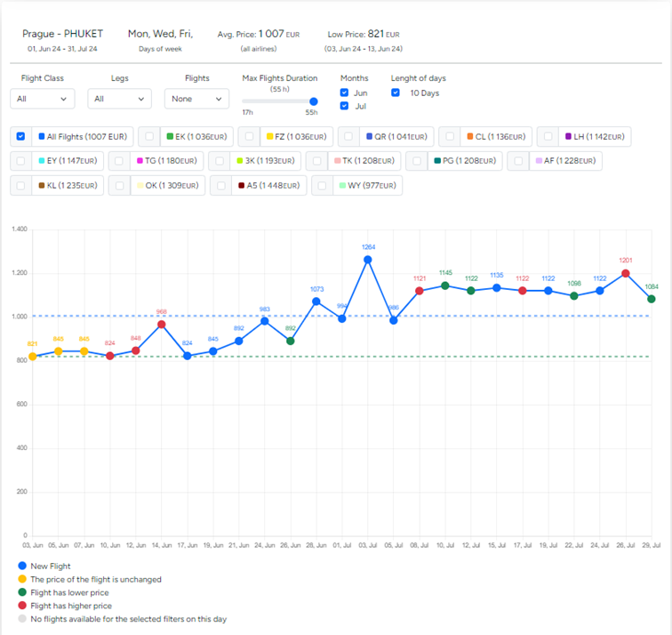The height and width of the screenshot is (635, 672).
Task: Click the green 1084 point on 29 Jul
Action: point(651,299)
